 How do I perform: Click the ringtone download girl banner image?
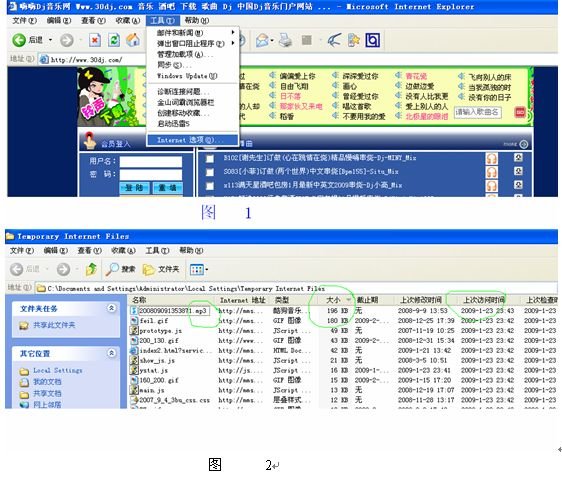pos(106,97)
